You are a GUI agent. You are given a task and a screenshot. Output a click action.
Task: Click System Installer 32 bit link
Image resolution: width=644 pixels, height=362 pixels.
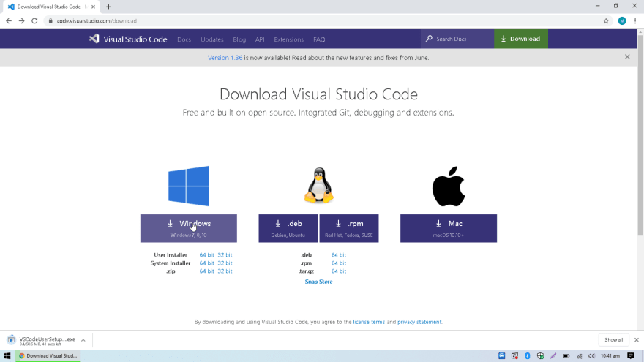(x=225, y=263)
